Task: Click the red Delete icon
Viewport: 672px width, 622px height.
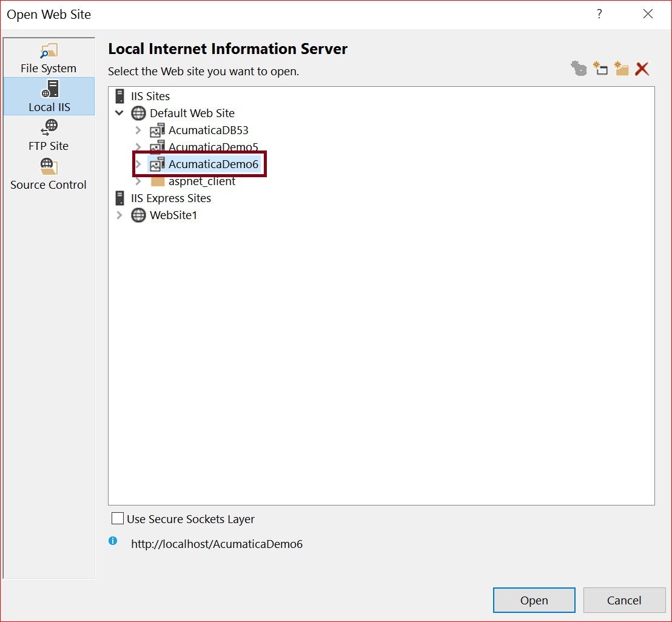Action: coord(642,69)
